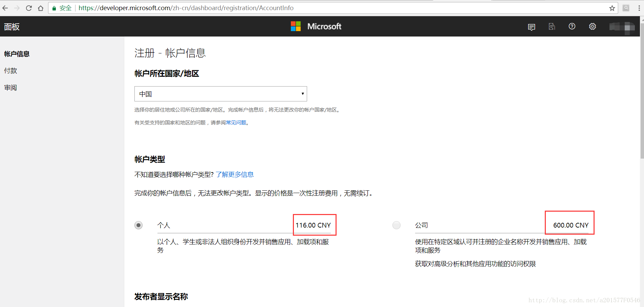
Task: Click the 帐户所在国家/地区 heading
Action: (x=167, y=73)
